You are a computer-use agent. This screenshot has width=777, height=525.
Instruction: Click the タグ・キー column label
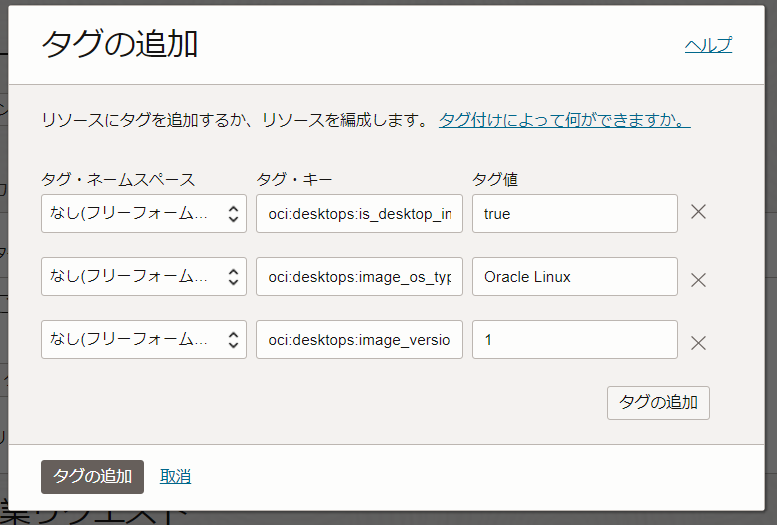pyautogui.click(x=294, y=179)
